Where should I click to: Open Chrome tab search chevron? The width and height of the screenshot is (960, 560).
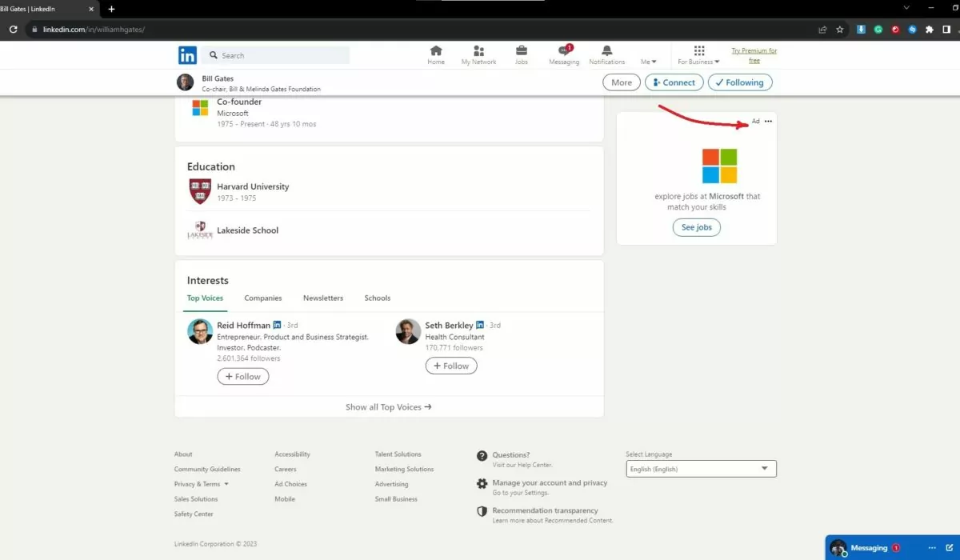pos(906,8)
